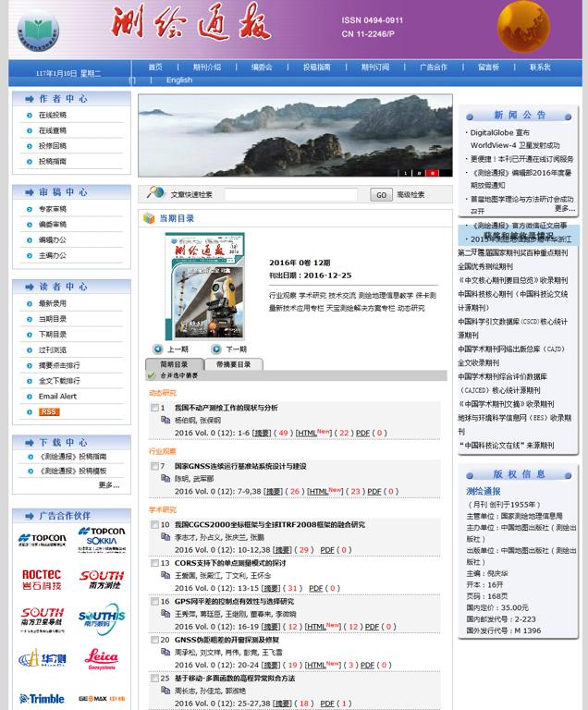This screenshot has width=588, height=710.
Task: Focus the 文章快速检索 search field
Action: pos(291,195)
